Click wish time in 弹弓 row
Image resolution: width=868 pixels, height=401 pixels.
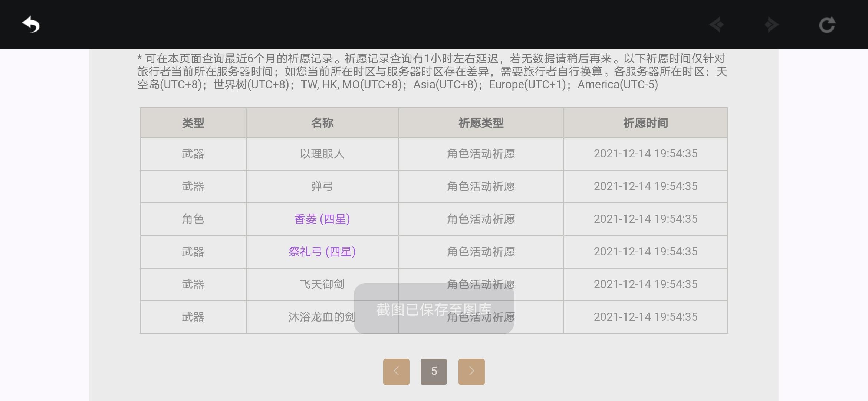(x=645, y=186)
